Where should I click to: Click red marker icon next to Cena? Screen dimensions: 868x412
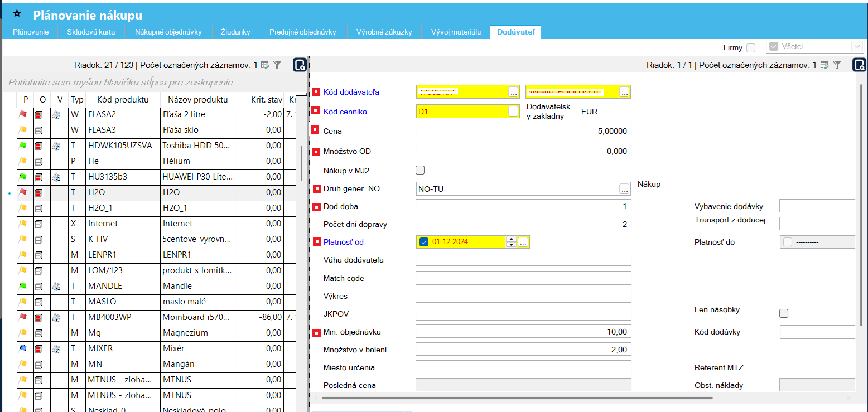coord(316,131)
